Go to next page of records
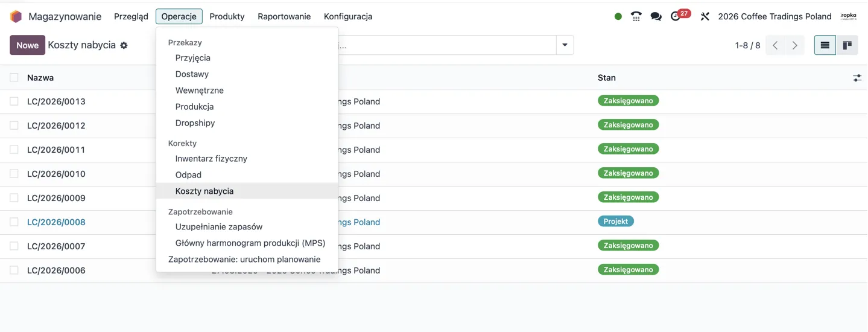868x332 pixels. click(x=795, y=45)
